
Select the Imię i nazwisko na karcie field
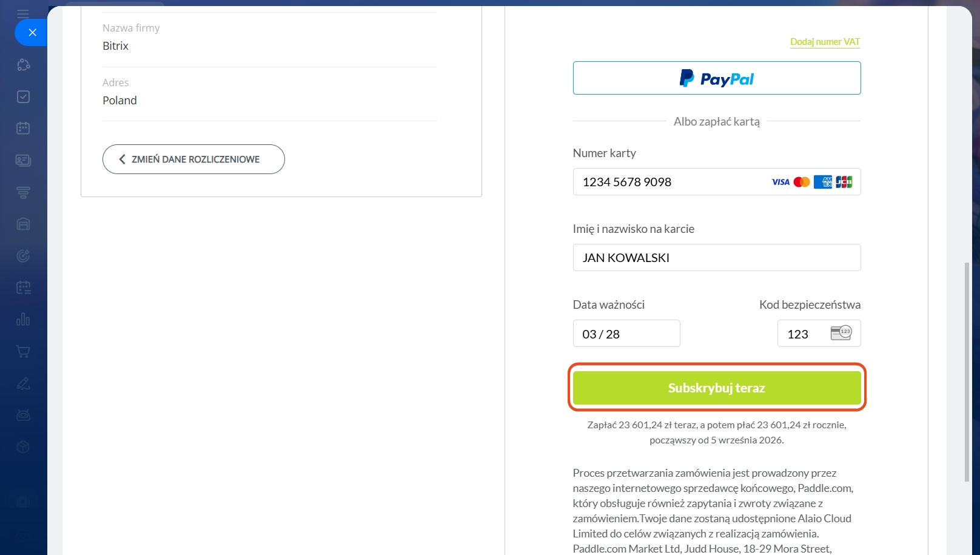[x=717, y=258]
